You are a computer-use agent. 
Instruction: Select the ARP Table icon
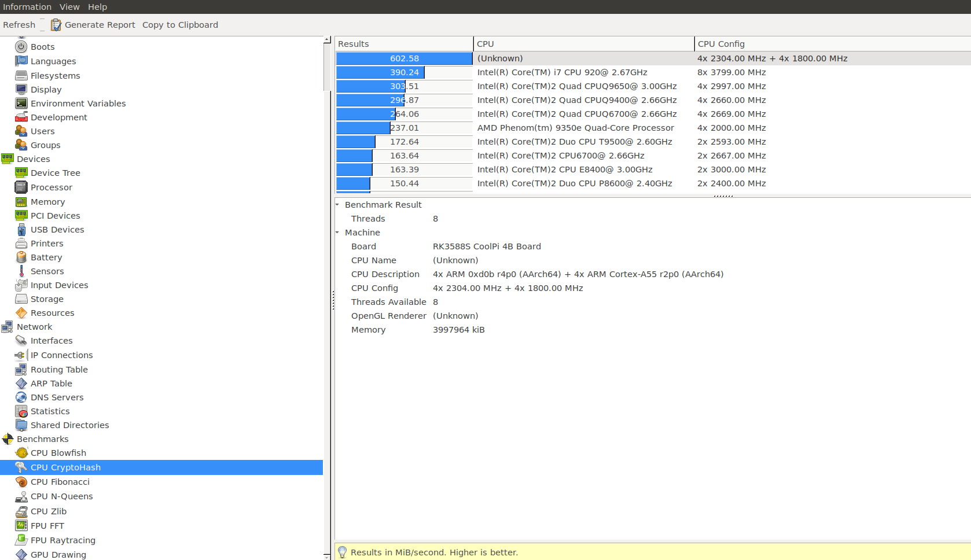[21, 384]
